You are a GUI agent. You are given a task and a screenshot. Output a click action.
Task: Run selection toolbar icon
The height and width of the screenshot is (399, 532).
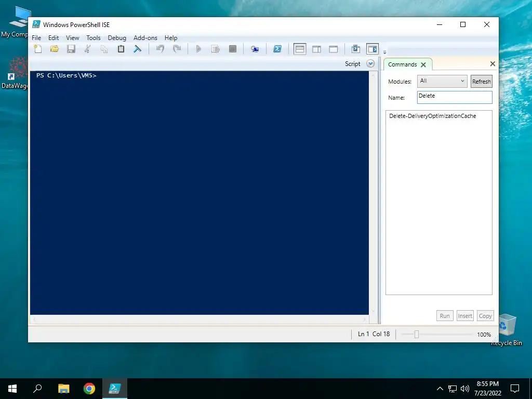point(216,49)
